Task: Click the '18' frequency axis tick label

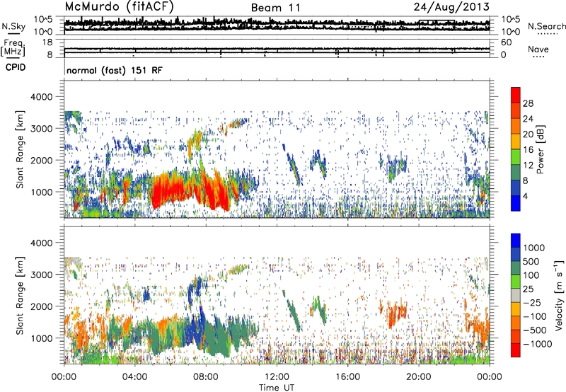Action: [x=47, y=42]
